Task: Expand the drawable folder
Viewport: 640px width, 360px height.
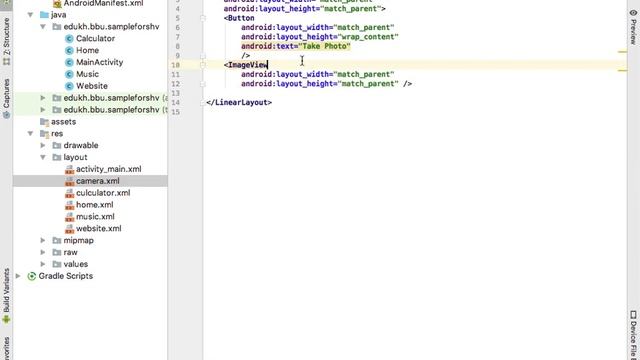Action: click(43, 145)
